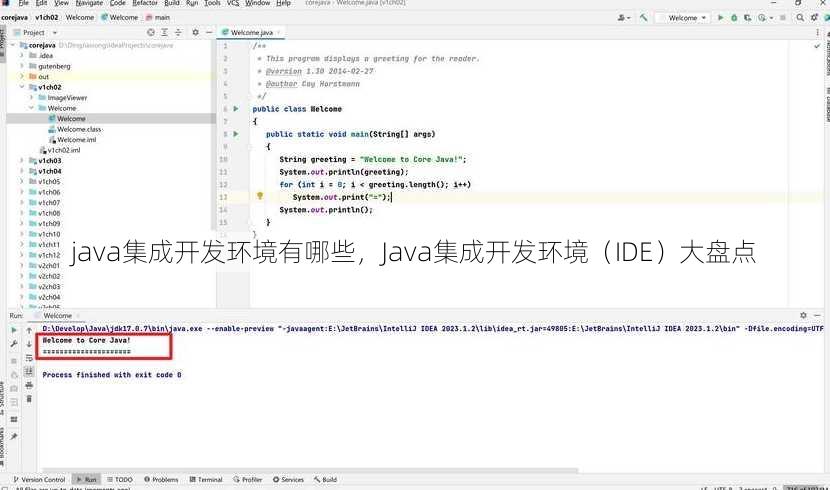Expand the .idea folder

pos(22,55)
